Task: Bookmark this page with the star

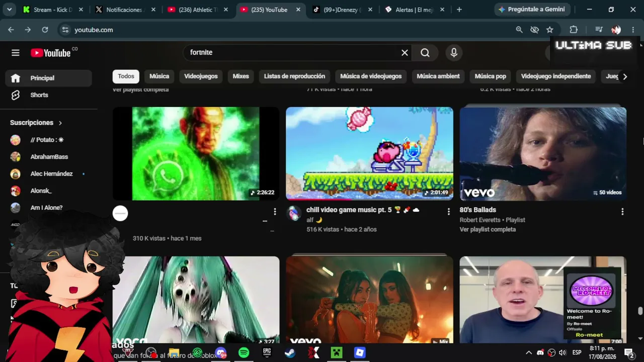Action: click(x=550, y=30)
